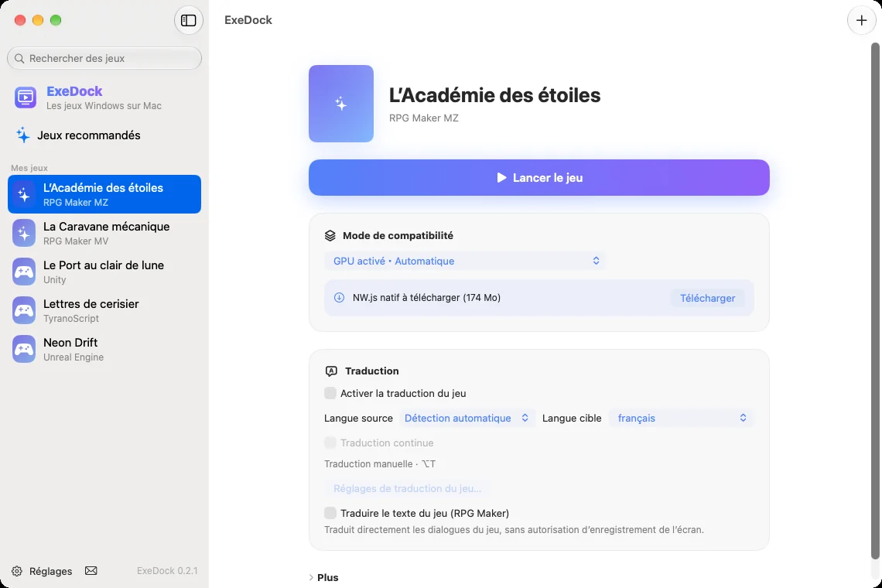The height and width of the screenshot is (588, 882).
Task: Select Le Port au clair de lune game
Action: (x=104, y=272)
